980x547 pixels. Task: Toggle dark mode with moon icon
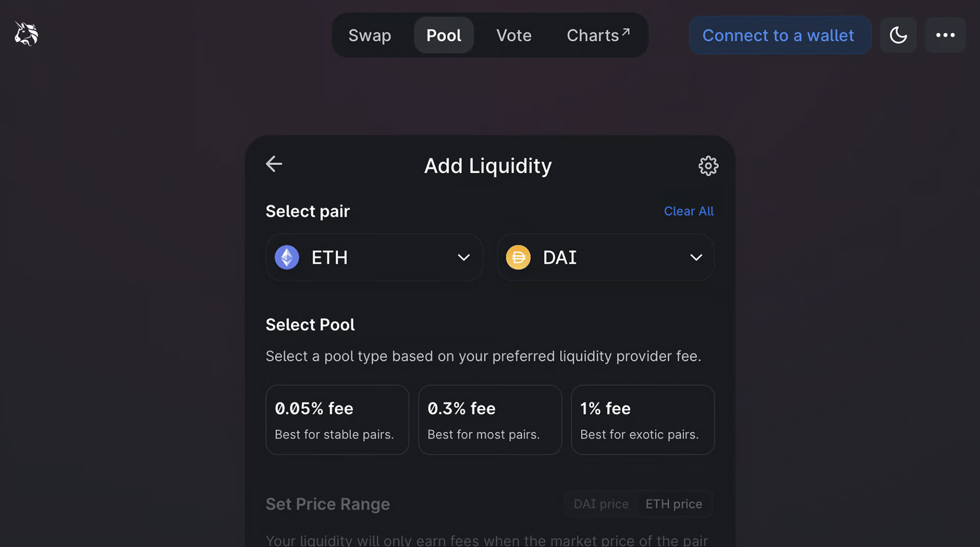tap(898, 35)
